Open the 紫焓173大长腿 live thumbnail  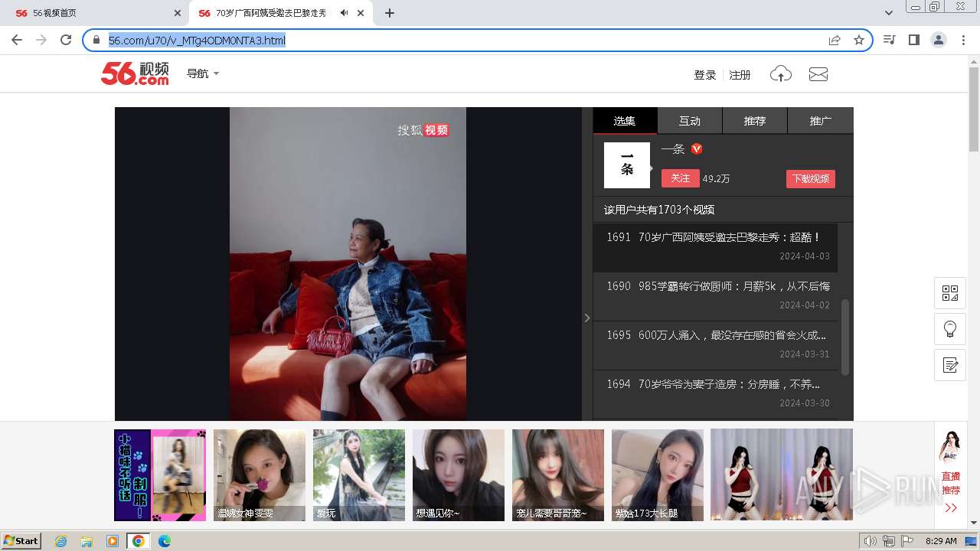point(658,475)
